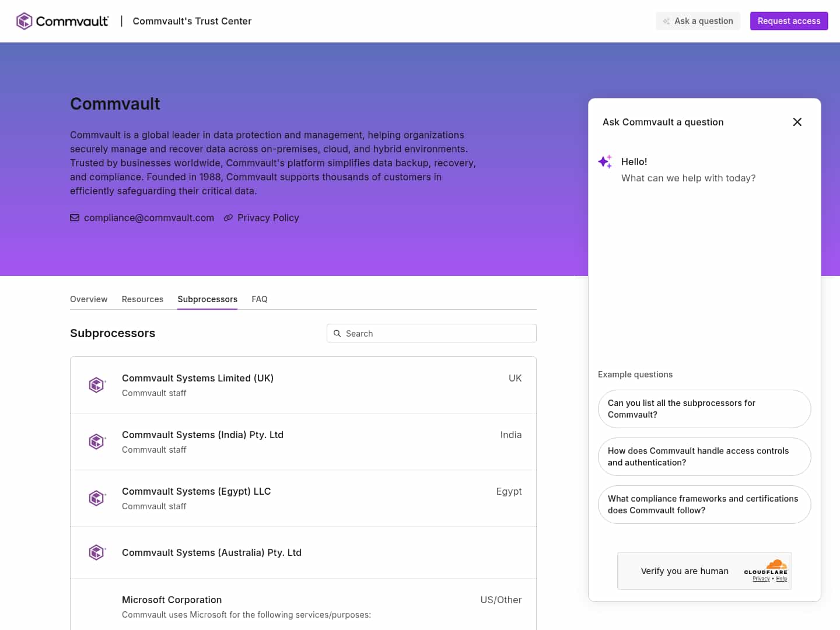Open the Privacy Policy link

coord(268,217)
